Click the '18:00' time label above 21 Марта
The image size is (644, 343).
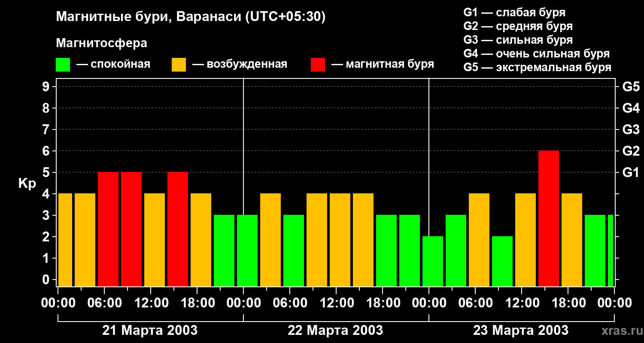coord(197,303)
